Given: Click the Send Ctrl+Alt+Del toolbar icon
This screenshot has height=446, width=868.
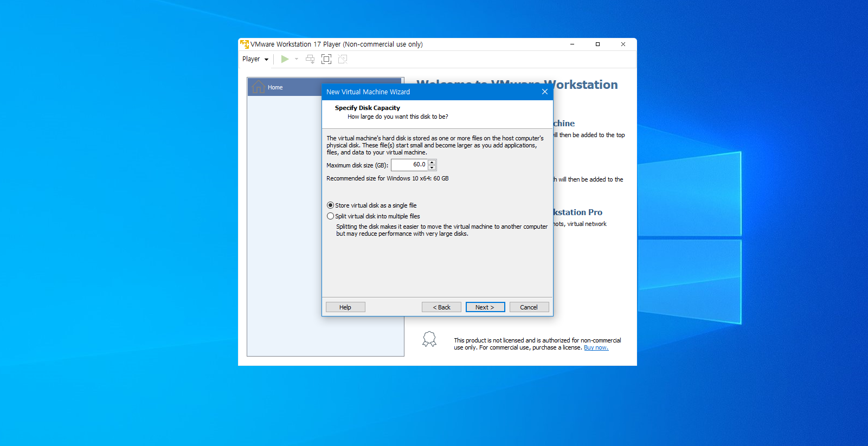Looking at the screenshot, I should [310, 59].
